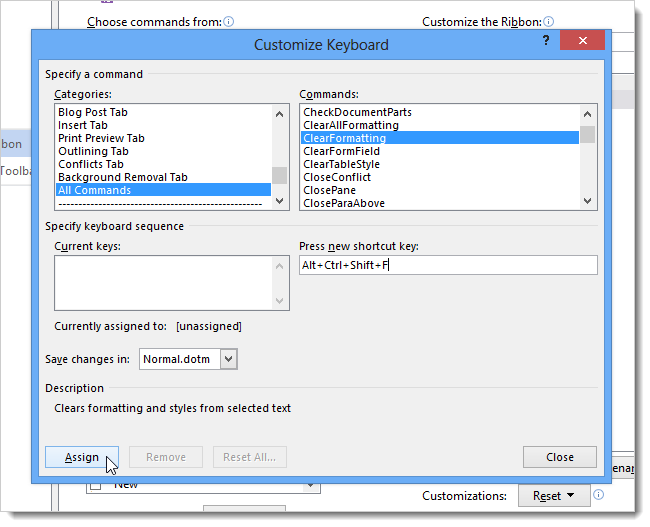Click Categories list scroll down arrow

[x=279, y=201]
